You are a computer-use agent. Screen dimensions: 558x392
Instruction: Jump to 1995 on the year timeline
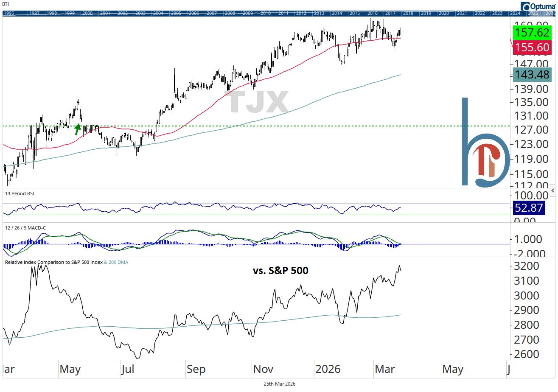9,14
